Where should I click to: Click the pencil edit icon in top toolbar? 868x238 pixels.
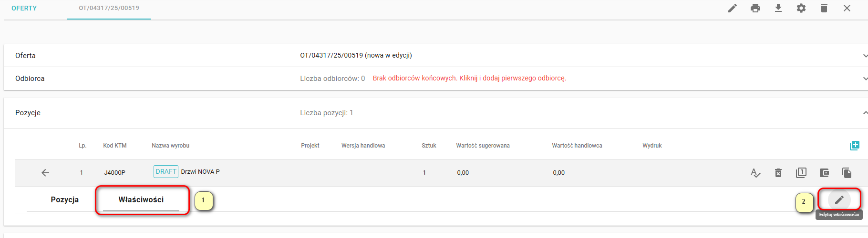point(732,8)
